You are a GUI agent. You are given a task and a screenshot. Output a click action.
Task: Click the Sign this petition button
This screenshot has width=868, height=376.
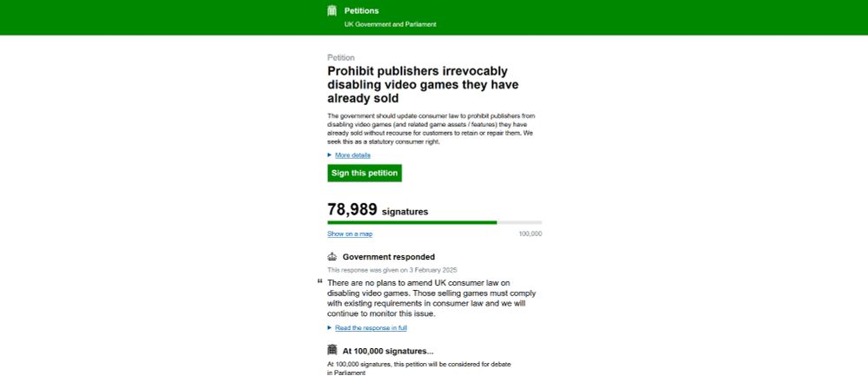coord(365,174)
